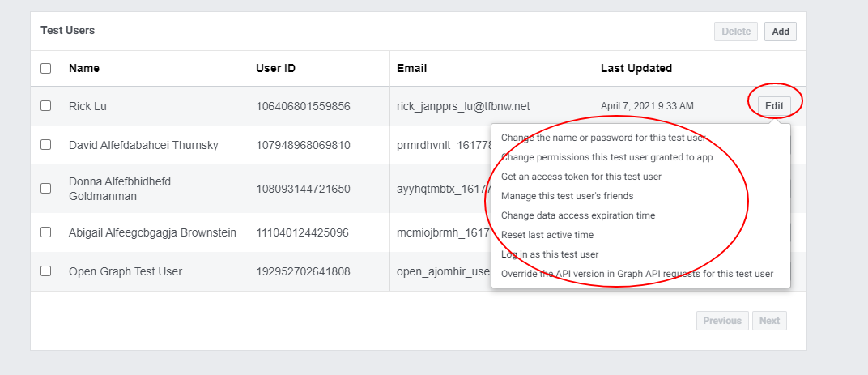
Task: Click the Delete button
Action: (736, 32)
